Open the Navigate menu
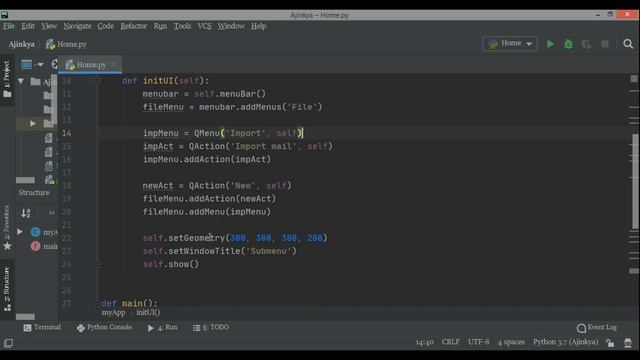 77,26
